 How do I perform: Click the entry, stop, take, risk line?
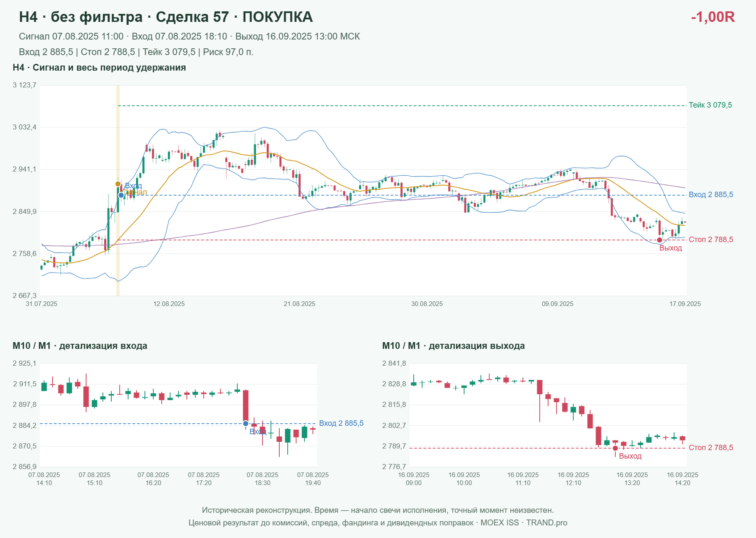click(x=136, y=52)
